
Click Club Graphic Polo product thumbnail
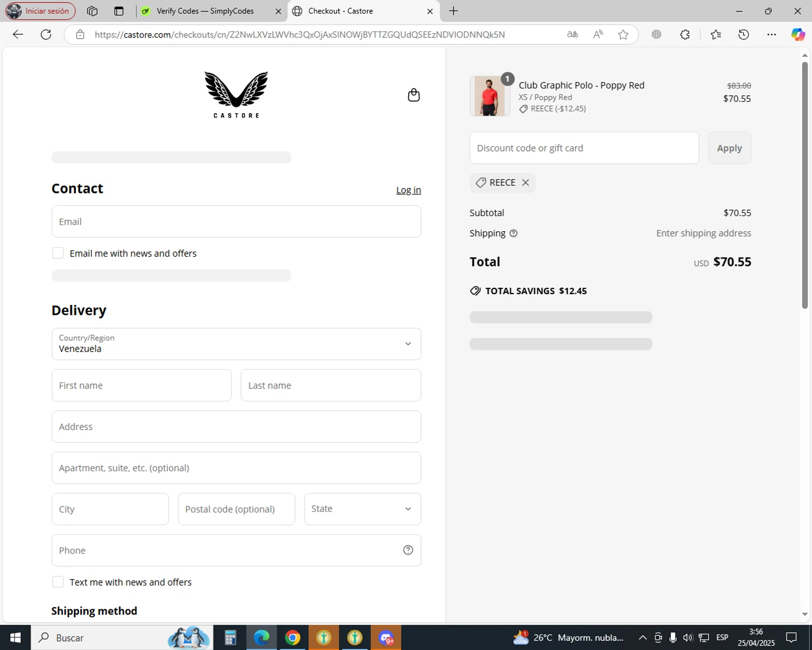pyautogui.click(x=489, y=96)
